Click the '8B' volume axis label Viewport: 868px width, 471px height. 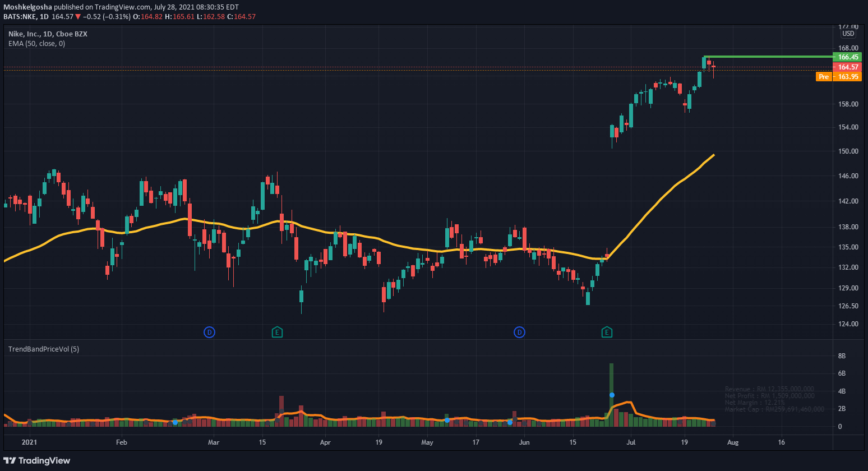pos(842,356)
